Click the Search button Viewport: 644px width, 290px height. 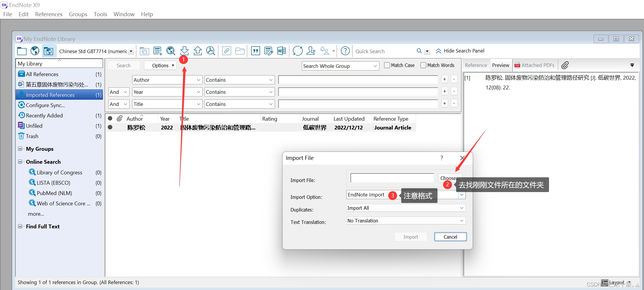point(123,65)
